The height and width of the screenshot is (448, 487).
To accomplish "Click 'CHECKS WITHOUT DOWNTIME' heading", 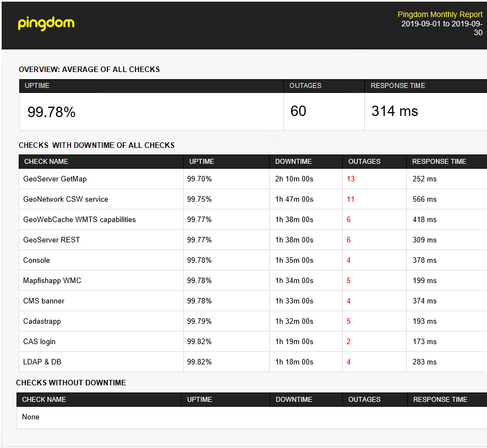I will (x=71, y=383).
